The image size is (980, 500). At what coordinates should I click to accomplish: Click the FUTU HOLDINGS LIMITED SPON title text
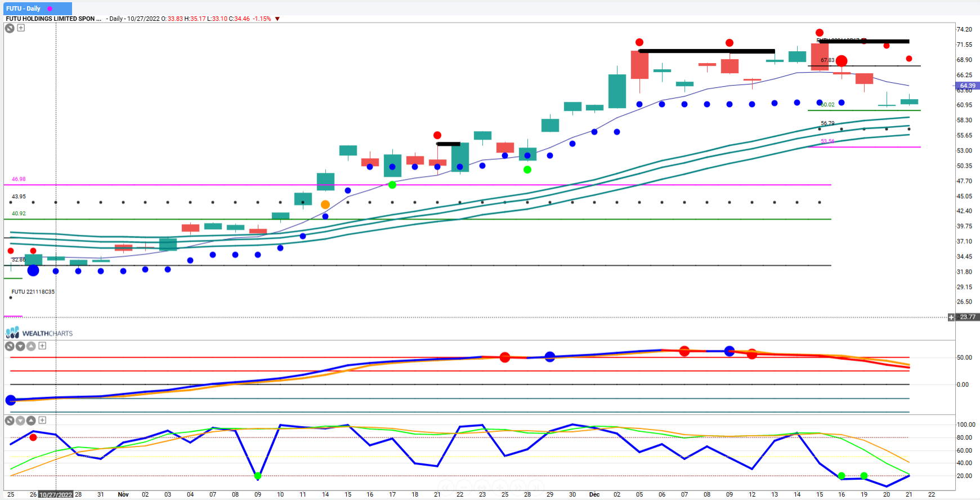click(53, 19)
